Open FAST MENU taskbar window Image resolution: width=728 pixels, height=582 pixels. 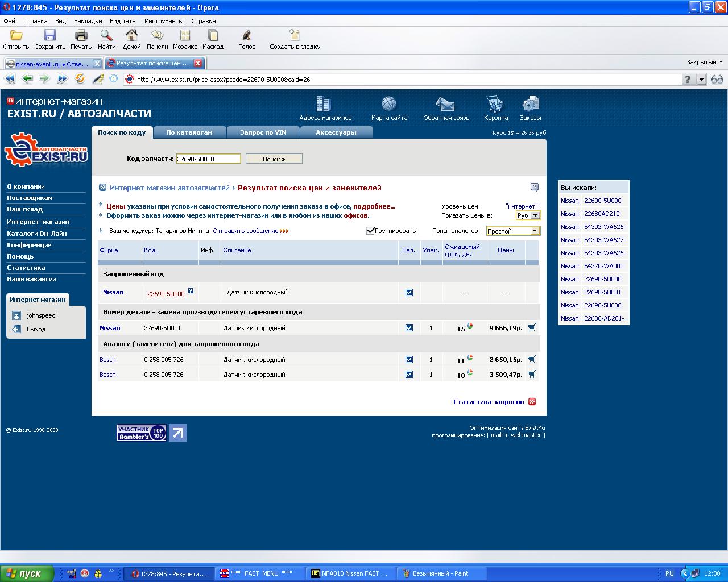261,573
